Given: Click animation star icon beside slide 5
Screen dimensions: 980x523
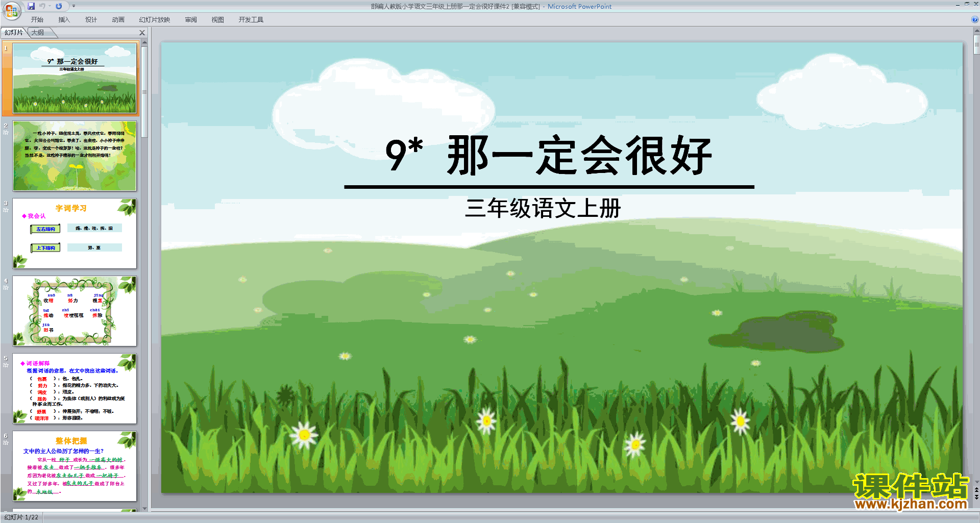Looking at the screenshot, I should 6,365.
